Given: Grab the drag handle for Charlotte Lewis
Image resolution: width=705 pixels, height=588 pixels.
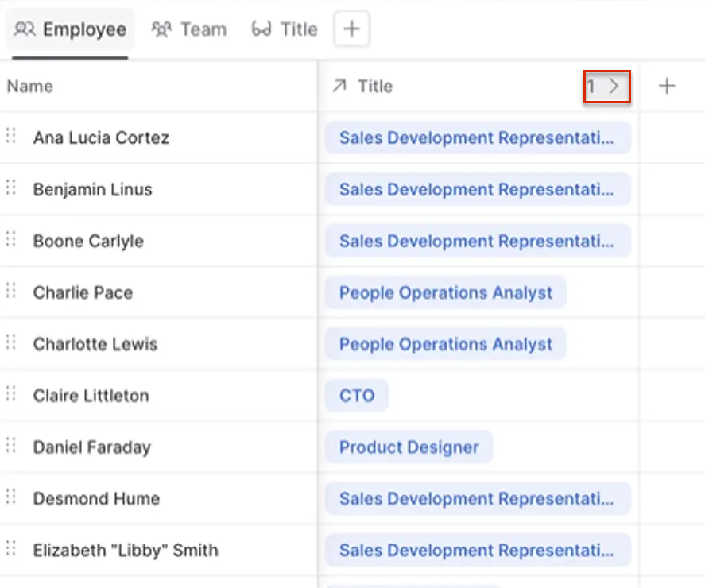Looking at the screenshot, I should [x=11, y=342].
